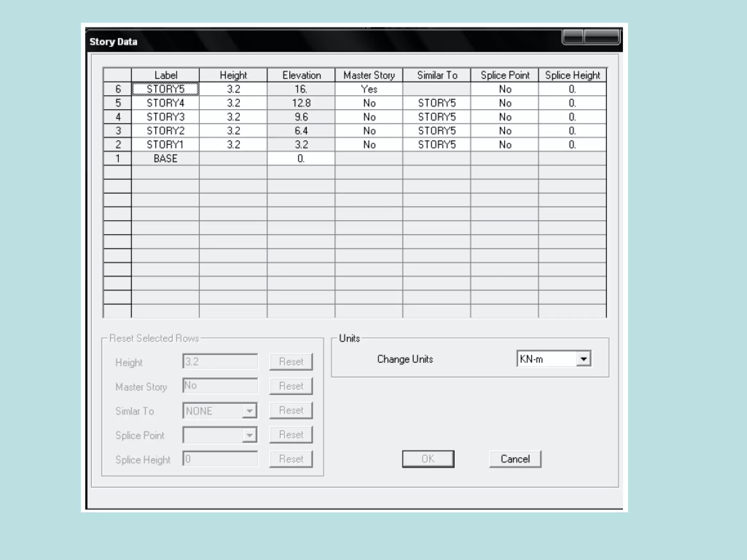
Task: Click the Height input field
Action: (220, 362)
